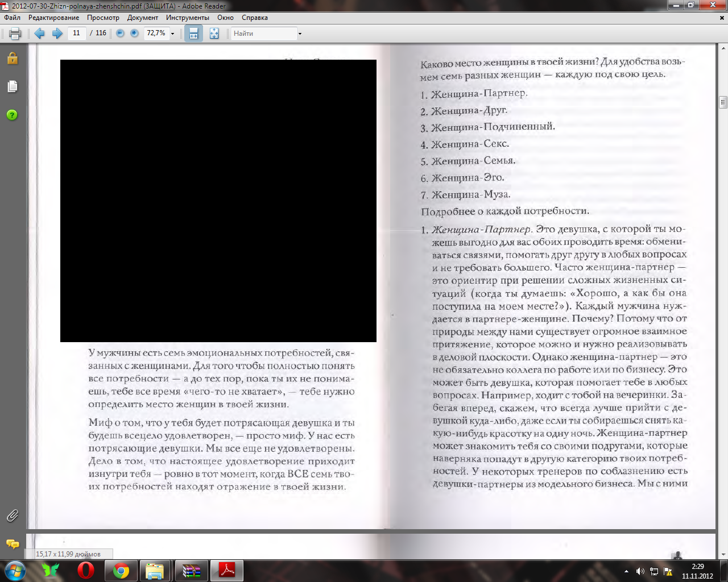Open the comments panel in sidebar
The width and height of the screenshot is (728, 582).
point(12,544)
